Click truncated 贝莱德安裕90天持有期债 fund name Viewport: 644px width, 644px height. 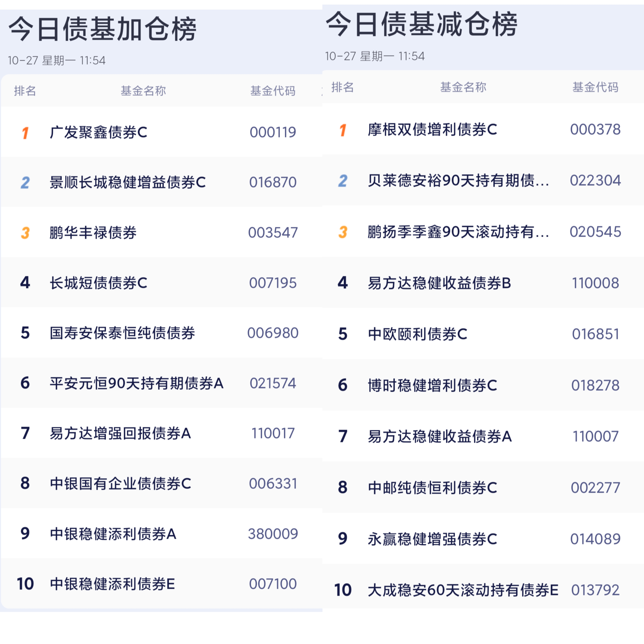(458, 181)
